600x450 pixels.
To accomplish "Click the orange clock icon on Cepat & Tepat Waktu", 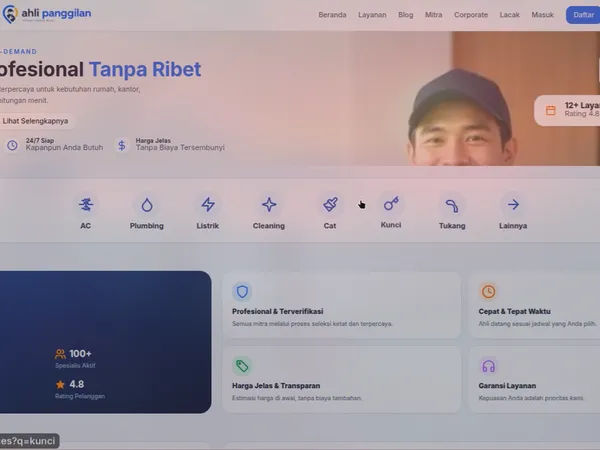I will click(488, 292).
